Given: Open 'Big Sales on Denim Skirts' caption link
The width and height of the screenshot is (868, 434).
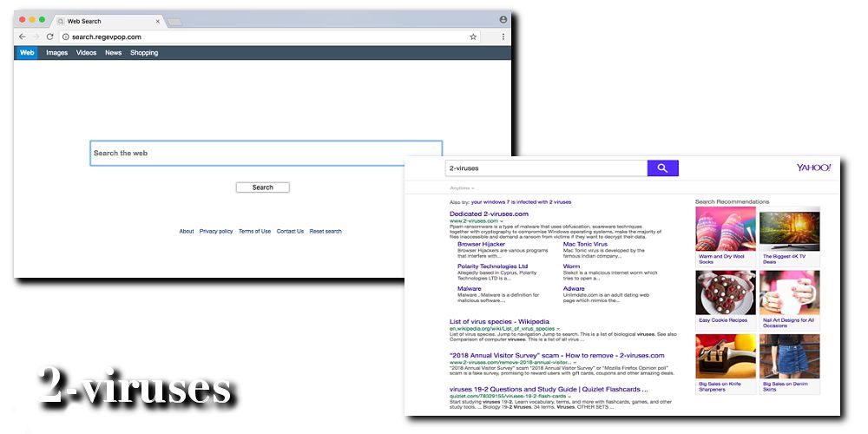Looking at the screenshot, I should point(785,387).
